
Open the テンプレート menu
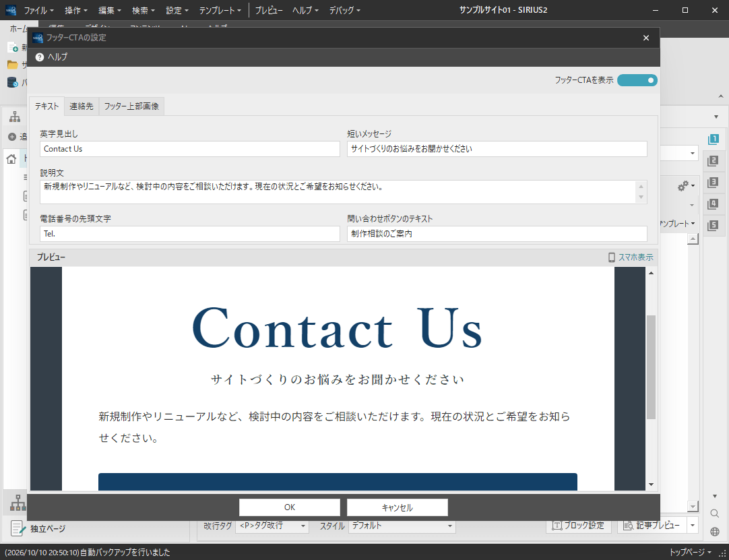[x=220, y=10]
